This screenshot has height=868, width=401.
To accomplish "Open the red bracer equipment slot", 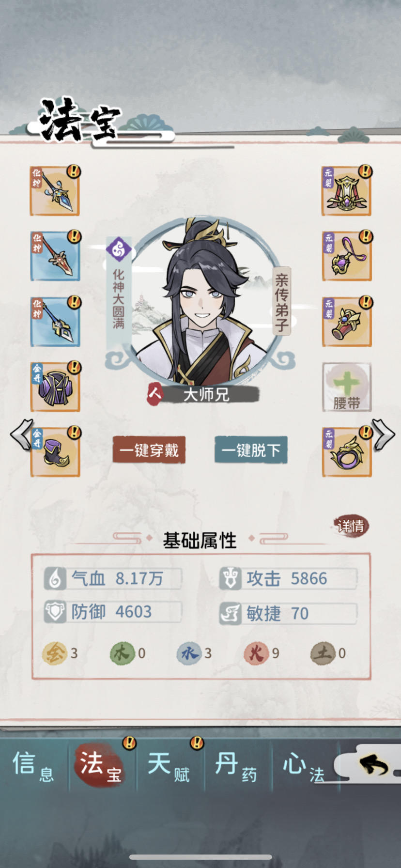I will (346, 322).
